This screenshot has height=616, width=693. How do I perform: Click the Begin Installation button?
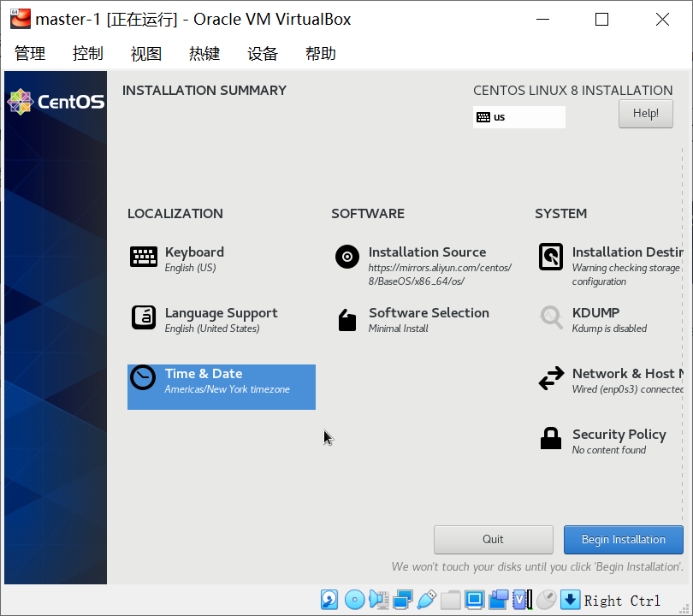pos(623,540)
